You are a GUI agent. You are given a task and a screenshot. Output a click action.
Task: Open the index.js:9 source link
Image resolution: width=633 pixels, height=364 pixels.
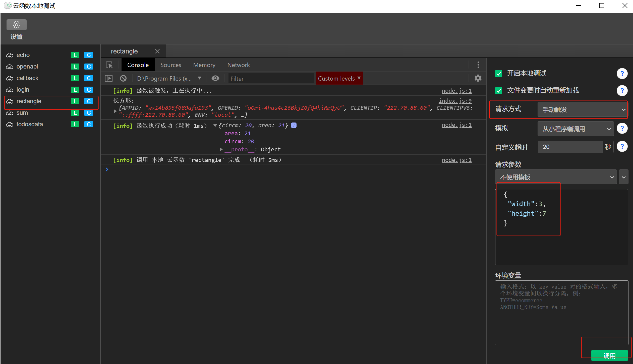click(x=455, y=101)
